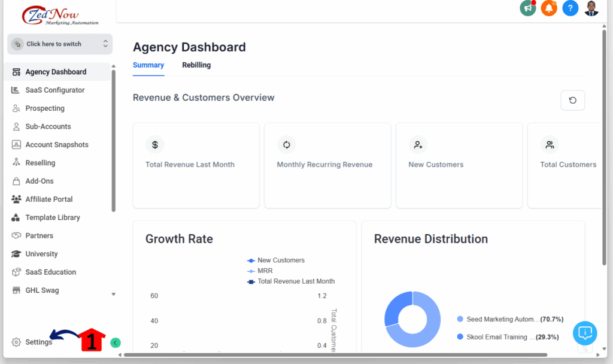Click the Add-Ons bag icon
The image size is (613, 364).
[x=16, y=181]
